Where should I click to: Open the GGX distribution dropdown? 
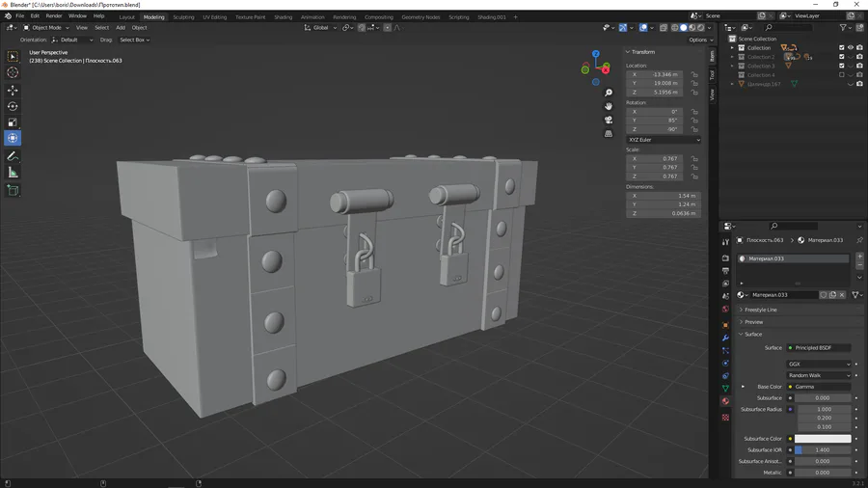[x=819, y=364]
